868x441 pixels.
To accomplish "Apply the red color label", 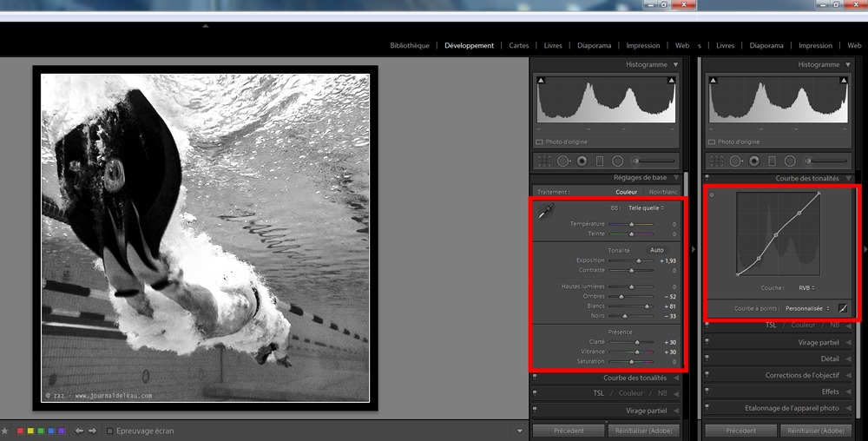I will (21, 431).
